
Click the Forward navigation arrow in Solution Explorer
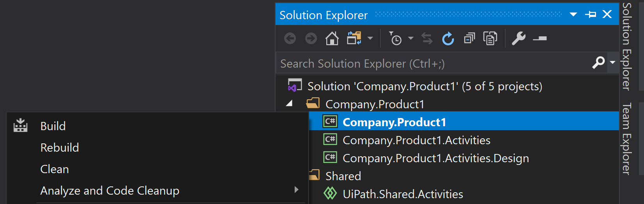click(x=311, y=39)
